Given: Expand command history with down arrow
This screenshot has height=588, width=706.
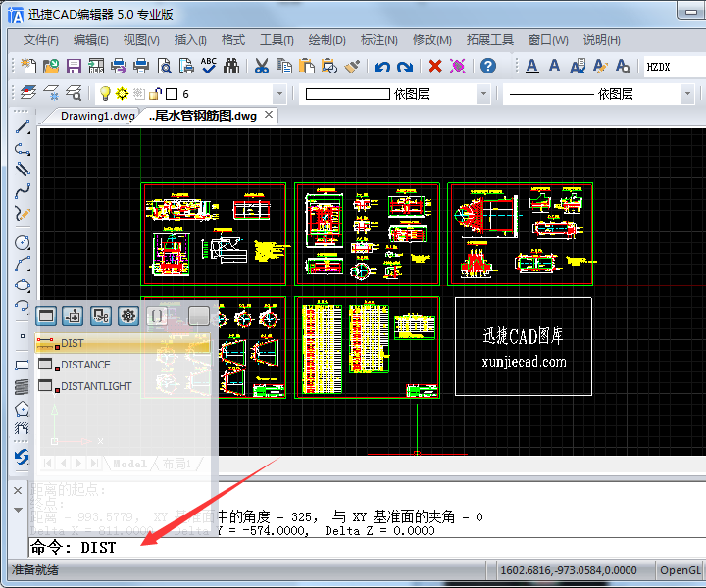Looking at the screenshot, I should tap(18, 510).
